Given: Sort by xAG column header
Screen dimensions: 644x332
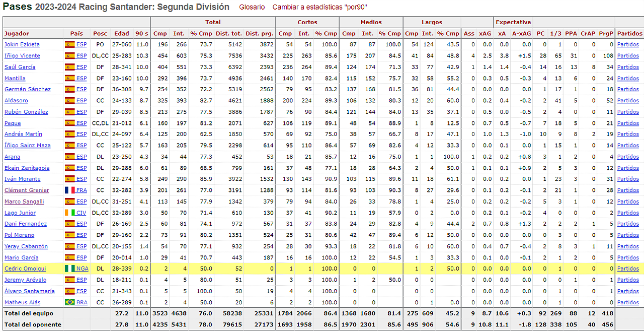Looking at the screenshot, I should point(485,33).
